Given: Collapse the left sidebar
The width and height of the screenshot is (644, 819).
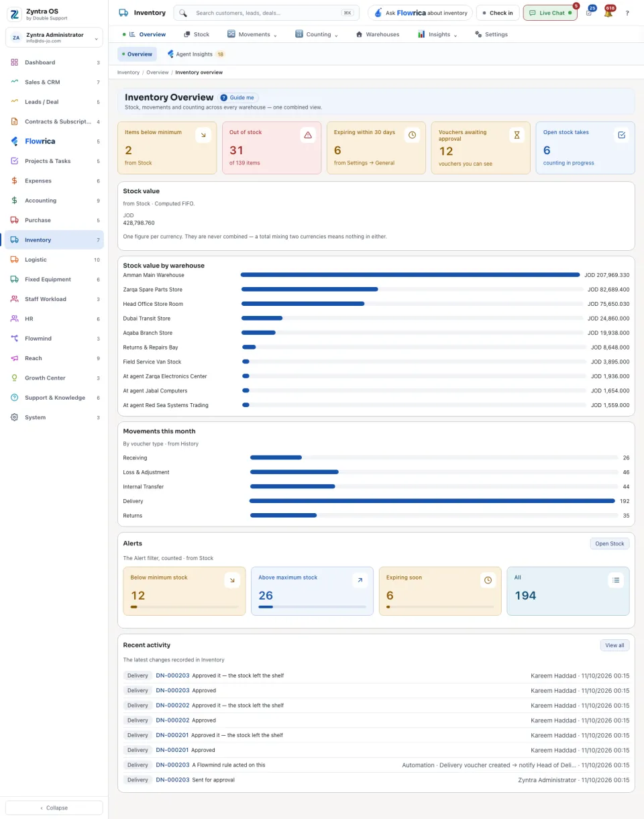Looking at the screenshot, I should pos(54,808).
